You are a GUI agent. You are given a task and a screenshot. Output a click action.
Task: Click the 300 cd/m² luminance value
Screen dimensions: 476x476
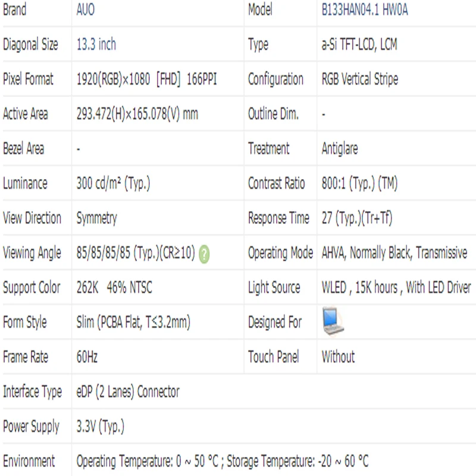pos(113,183)
